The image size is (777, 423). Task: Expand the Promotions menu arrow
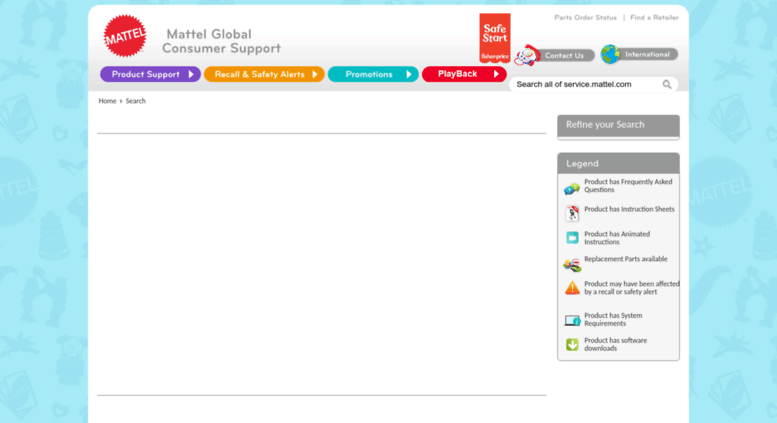[x=409, y=74]
